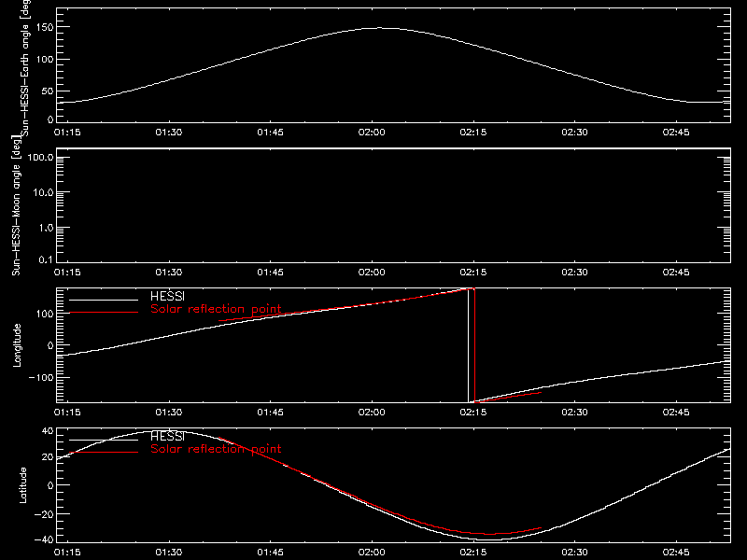The height and width of the screenshot is (560, 747).
Task: Click 02:30 time label under Longitude plot
Action: 574,412
